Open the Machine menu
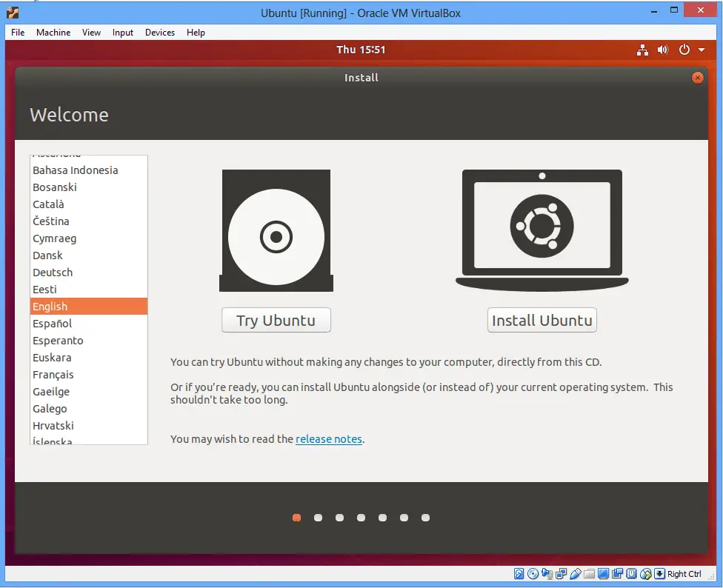723x588 pixels. pos(53,33)
